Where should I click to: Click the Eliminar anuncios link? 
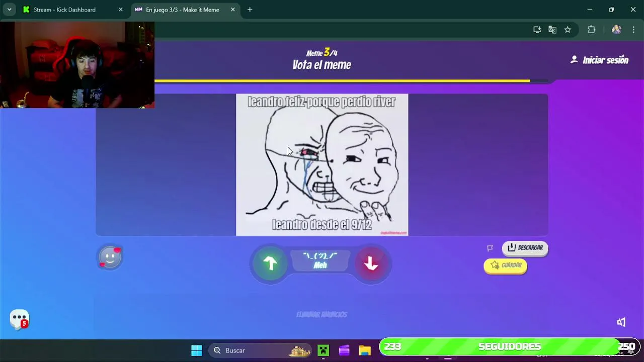pyautogui.click(x=321, y=314)
